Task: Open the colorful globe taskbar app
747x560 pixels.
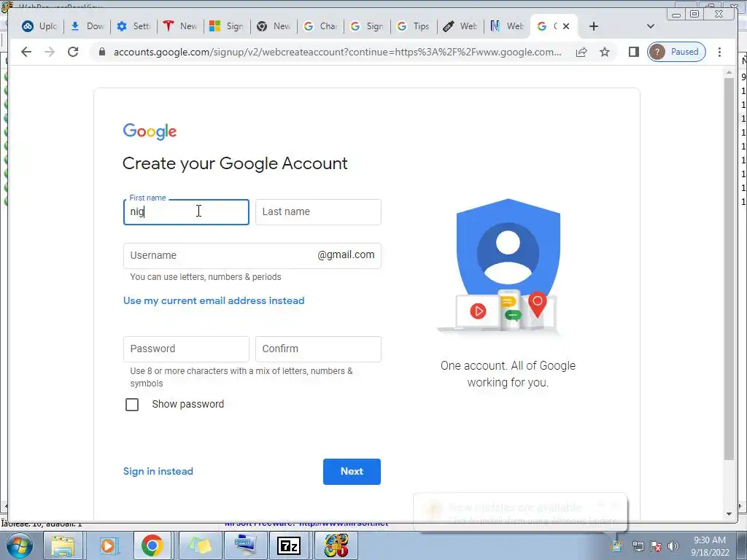Action: (x=336, y=545)
